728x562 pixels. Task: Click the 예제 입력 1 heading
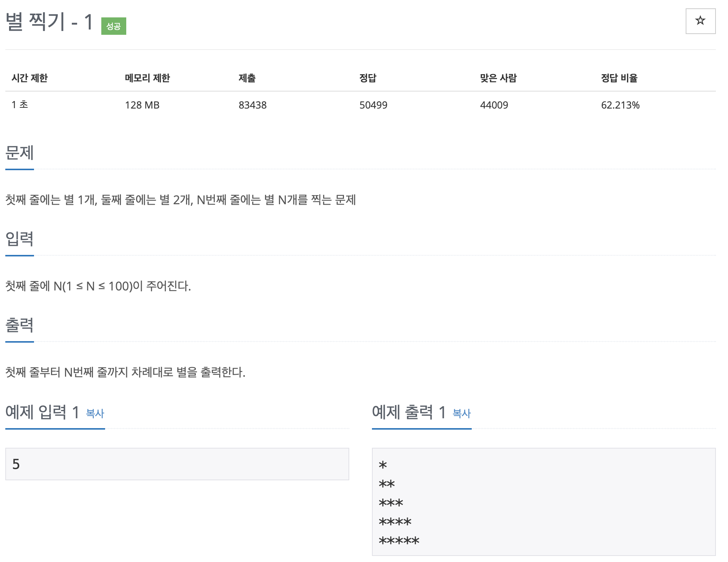(x=42, y=412)
